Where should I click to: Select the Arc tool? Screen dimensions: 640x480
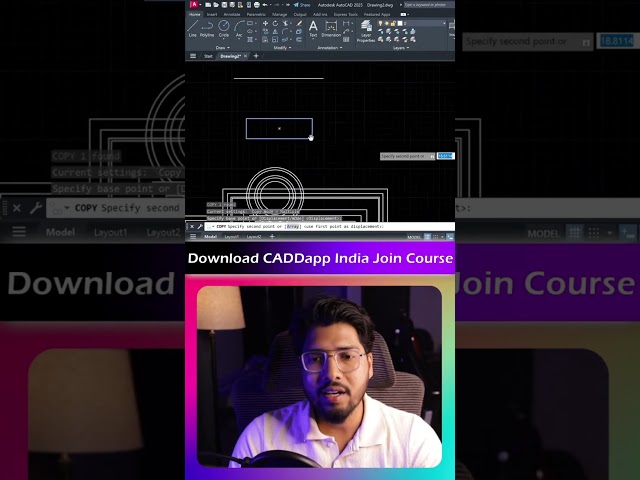click(x=239, y=28)
